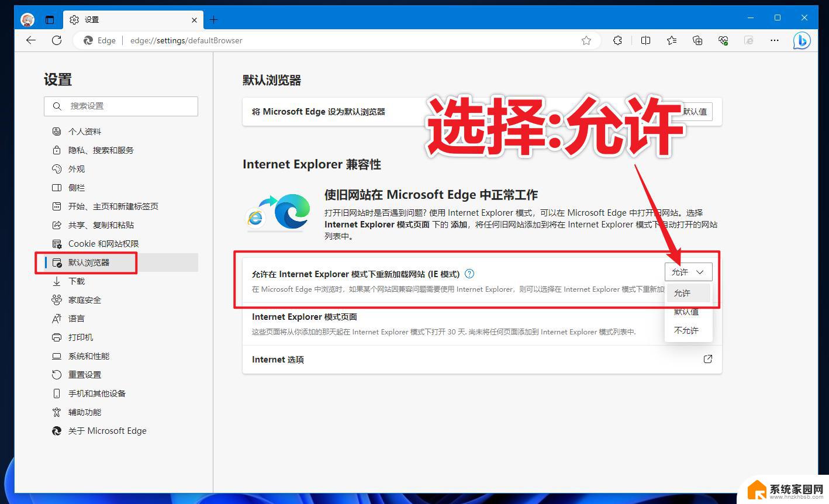Click the 搜索设置 search box
829x504 pixels.
[121, 106]
